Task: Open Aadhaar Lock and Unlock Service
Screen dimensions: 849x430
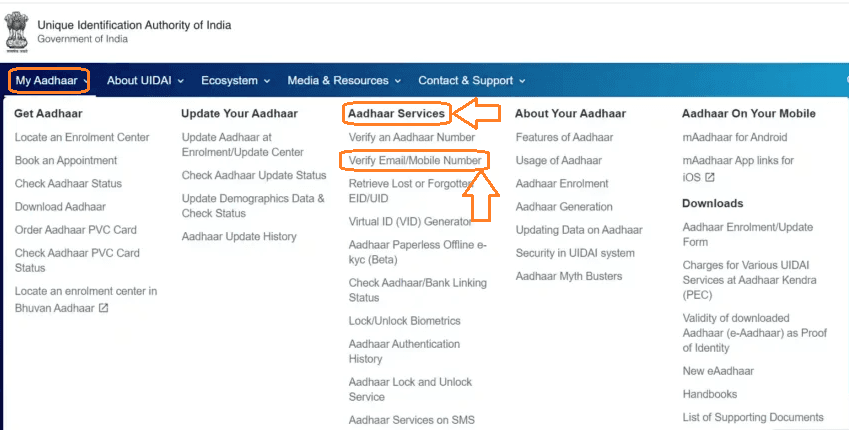Action: click(410, 389)
